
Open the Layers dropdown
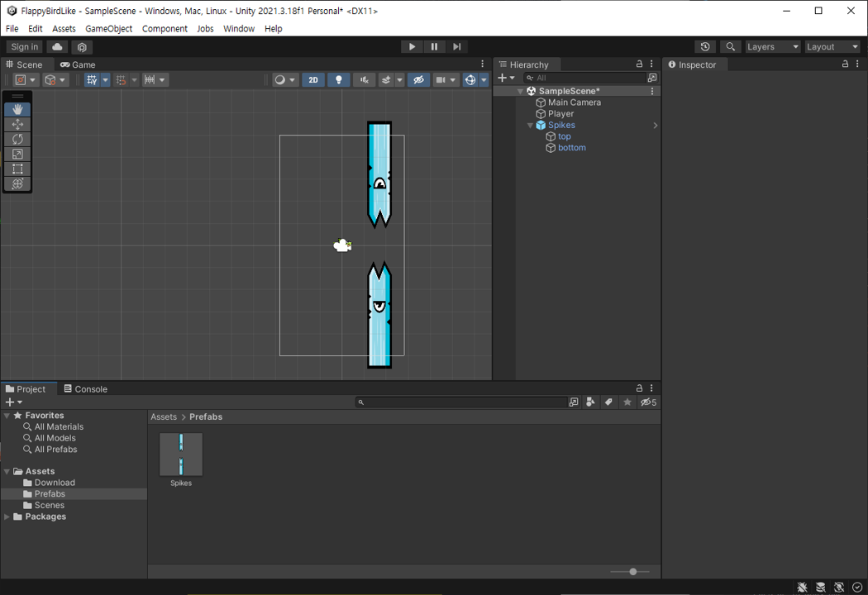pos(773,47)
